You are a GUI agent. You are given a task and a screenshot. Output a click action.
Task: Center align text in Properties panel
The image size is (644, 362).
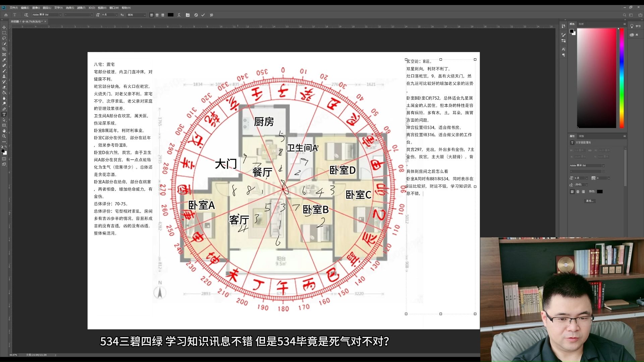click(578, 192)
